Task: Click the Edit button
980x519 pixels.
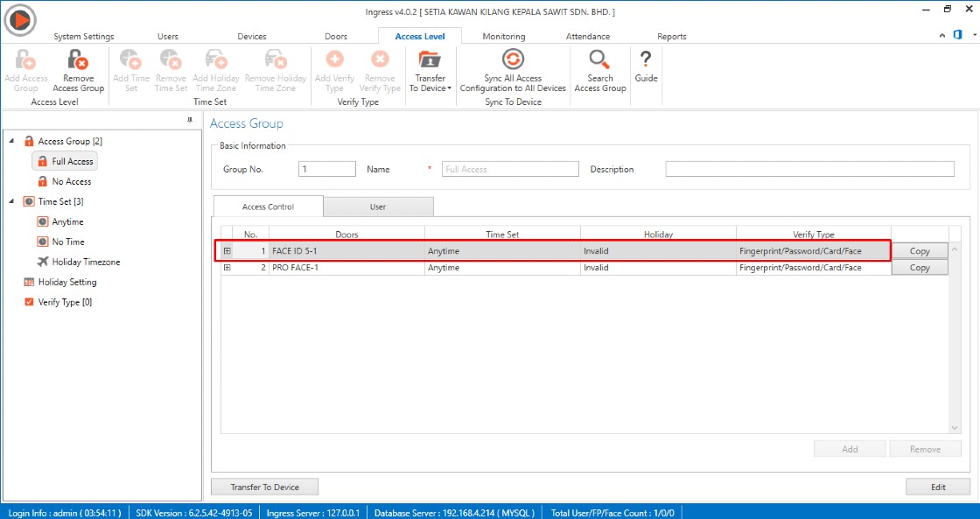Action: (x=938, y=487)
